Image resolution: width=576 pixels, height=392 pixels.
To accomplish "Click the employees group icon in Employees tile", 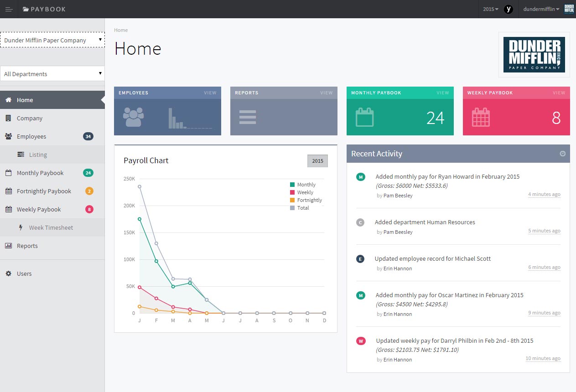I will [133, 117].
